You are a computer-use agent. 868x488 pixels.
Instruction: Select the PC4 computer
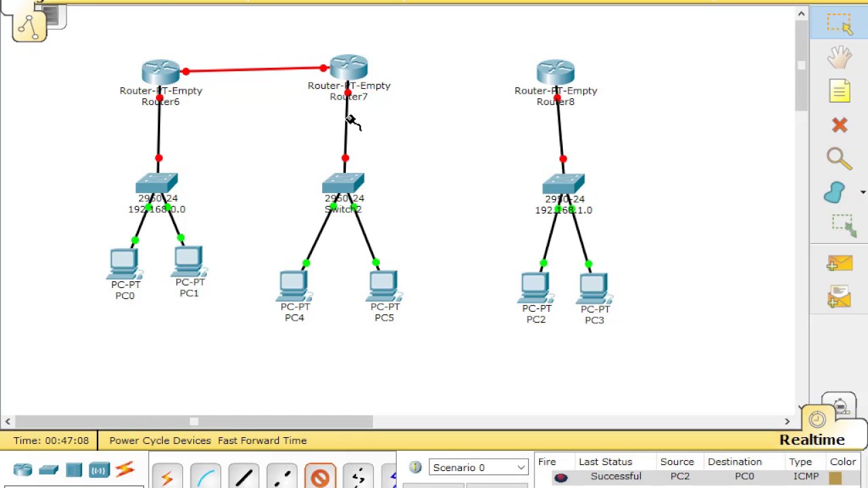294,287
